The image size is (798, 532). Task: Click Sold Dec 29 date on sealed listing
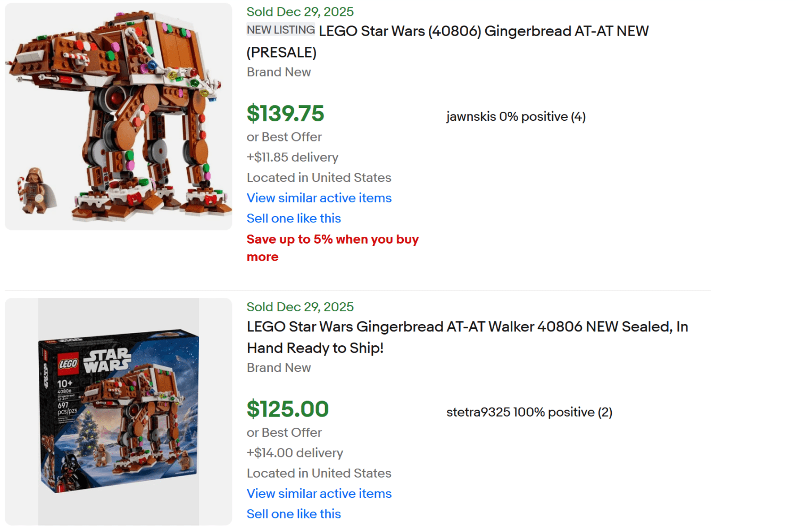300,306
